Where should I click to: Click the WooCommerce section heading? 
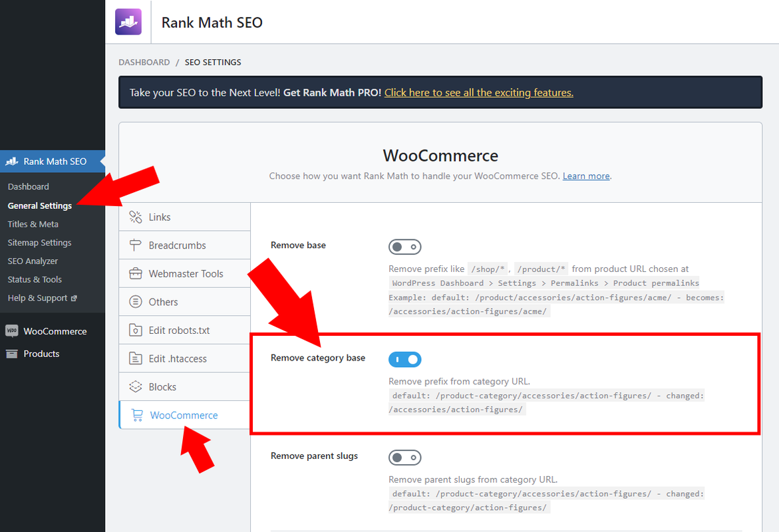coord(440,156)
